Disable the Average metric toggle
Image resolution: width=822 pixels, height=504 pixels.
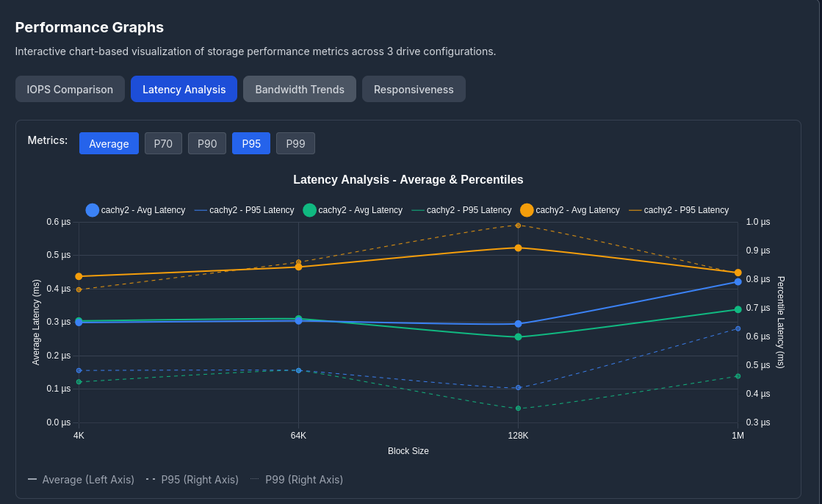[x=109, y=143]
